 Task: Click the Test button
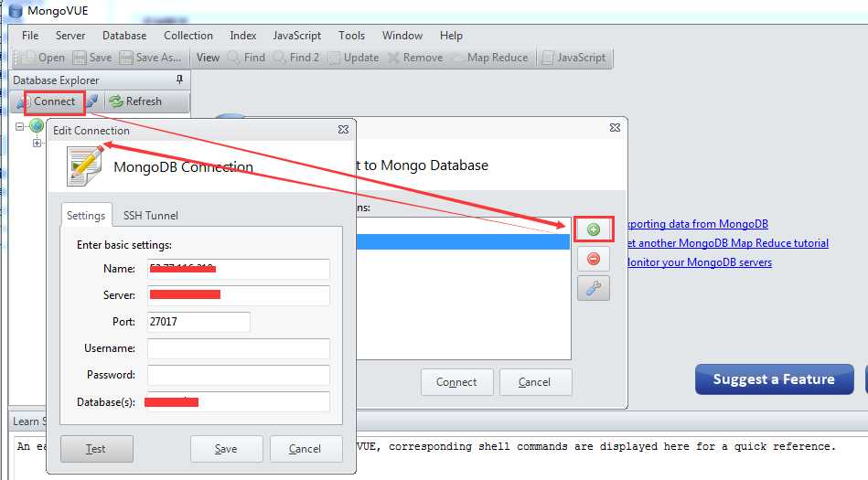coord(97,448)
